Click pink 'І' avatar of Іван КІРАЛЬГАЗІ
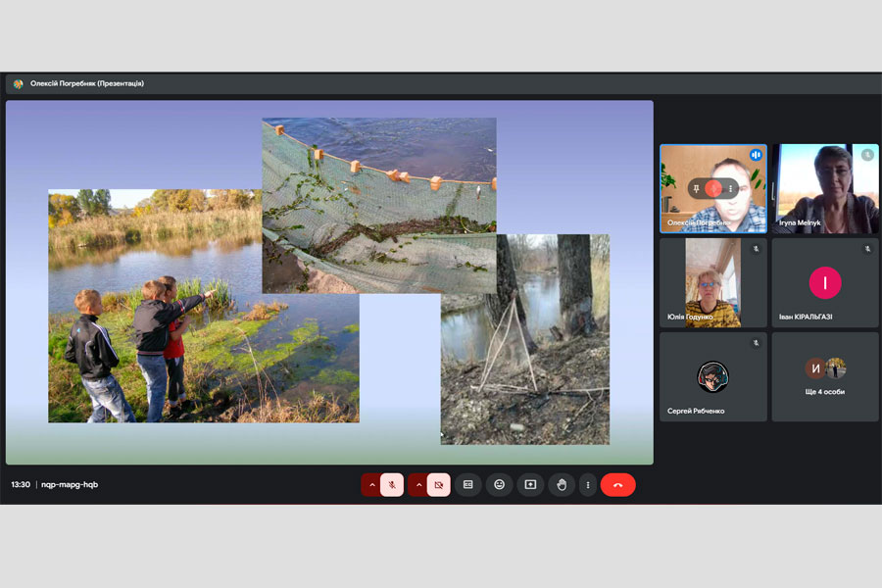The image size is (882, 588). click(x=825, y=282)
